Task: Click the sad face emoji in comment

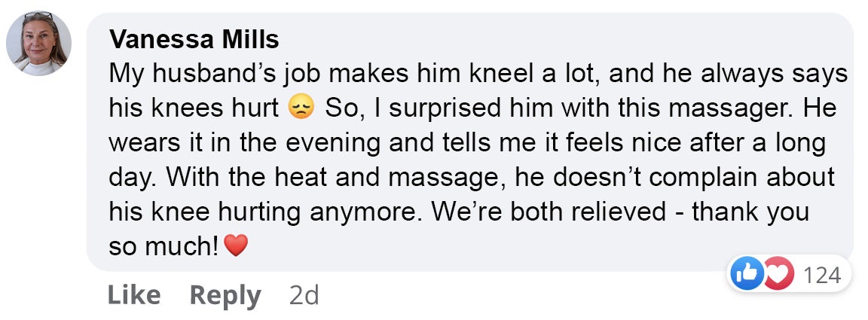Action: click(x=301, y=108)
